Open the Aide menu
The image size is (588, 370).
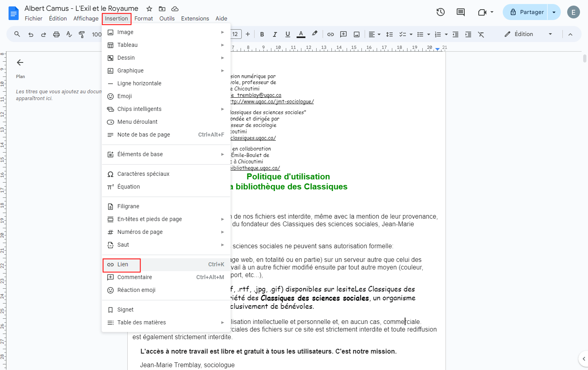[221, 18]
